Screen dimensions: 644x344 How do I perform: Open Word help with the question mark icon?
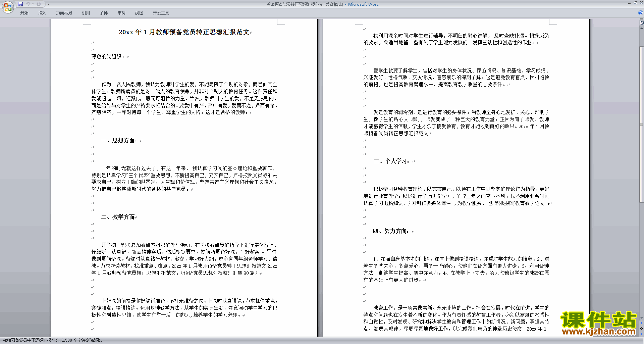click(x=641, y=13)
